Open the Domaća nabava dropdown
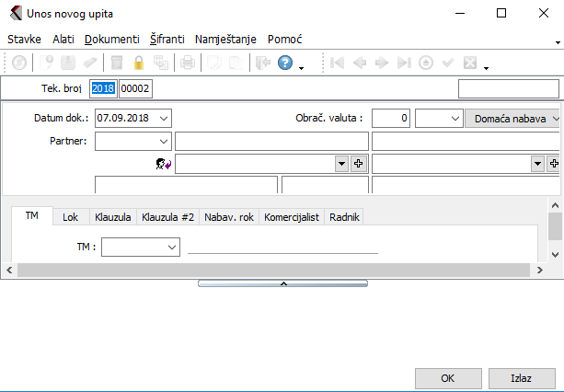This screenshot has width=564, height=392. [x=555, y=118]
